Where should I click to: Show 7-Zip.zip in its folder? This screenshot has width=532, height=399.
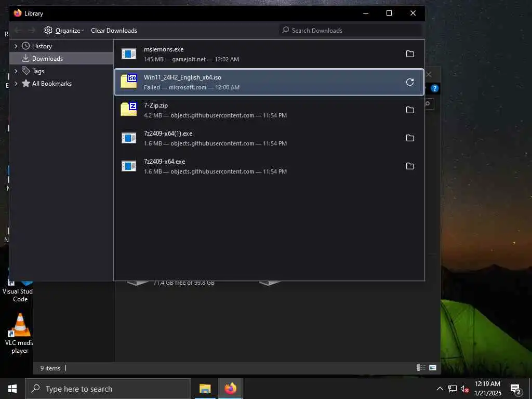(x=410, y=110)
